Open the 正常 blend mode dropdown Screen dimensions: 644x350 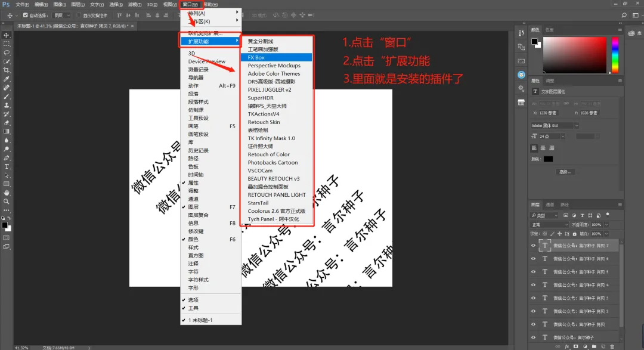tap(550, 225)
